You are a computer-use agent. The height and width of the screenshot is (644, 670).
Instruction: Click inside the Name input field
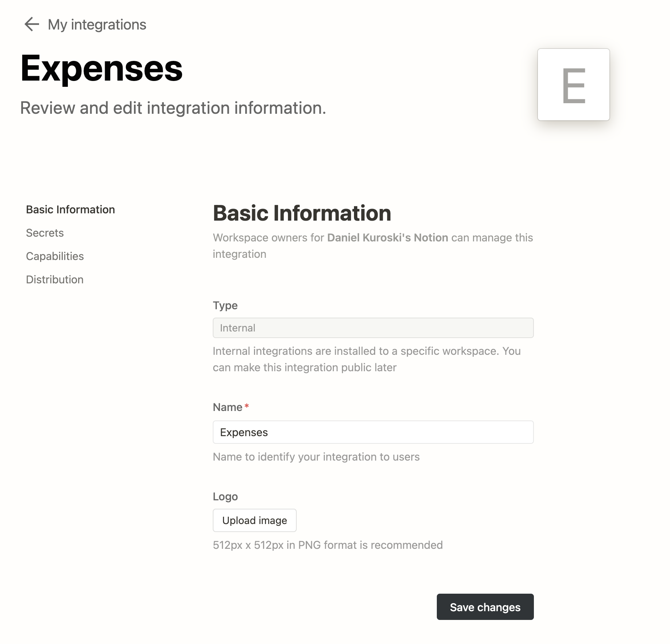click(373, 432)
